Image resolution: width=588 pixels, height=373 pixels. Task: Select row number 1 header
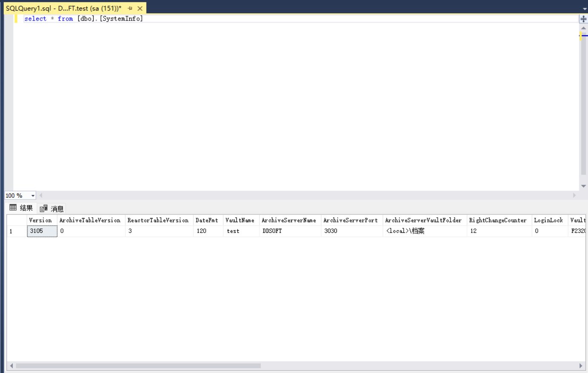click(17, 231)
